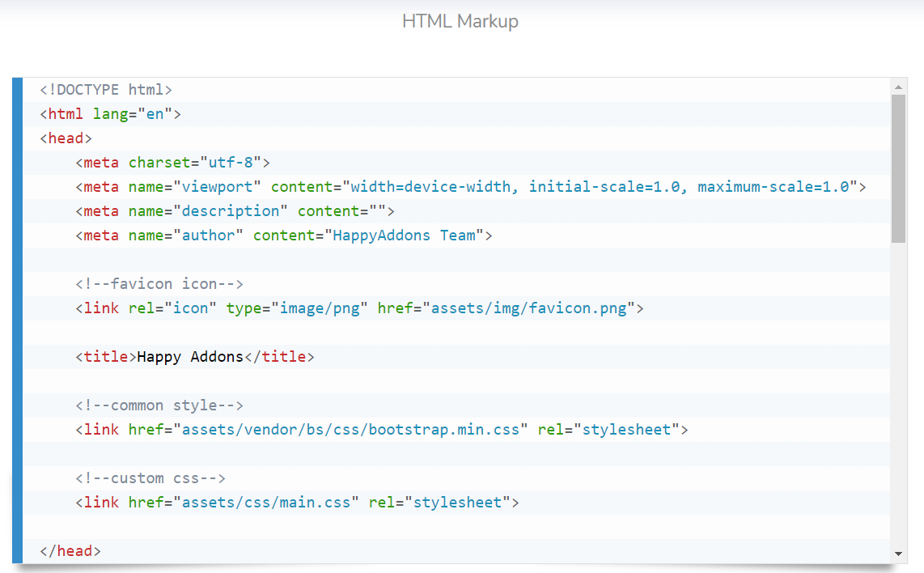Click the HTML Markup heading
The image size is (924, 573).
click(460, 21)
